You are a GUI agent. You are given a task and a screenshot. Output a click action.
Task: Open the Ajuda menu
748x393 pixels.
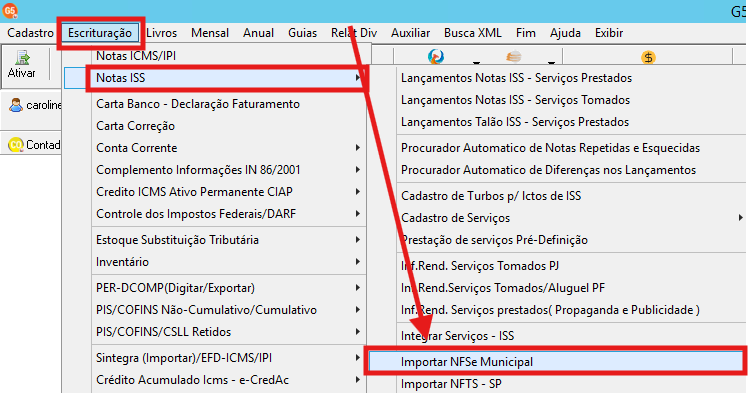565,33
